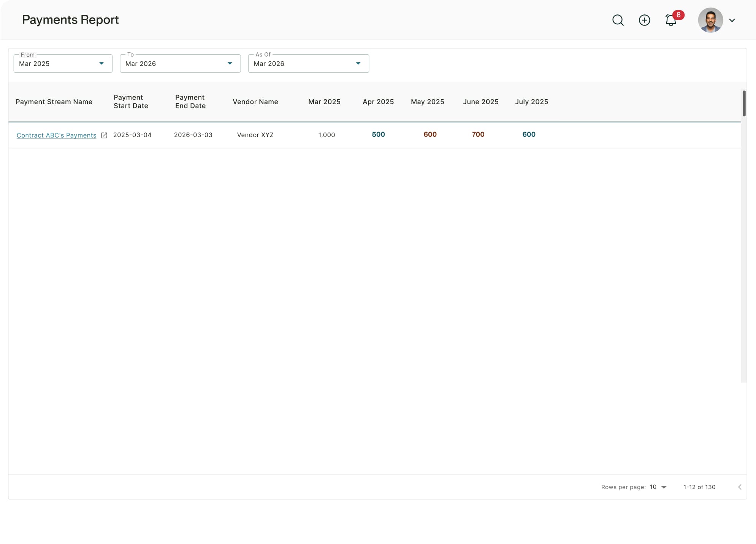Click the user profile avatar
The height and width of the screenshot is (544, 756).
pyautogui.click(x=710, y=20)
